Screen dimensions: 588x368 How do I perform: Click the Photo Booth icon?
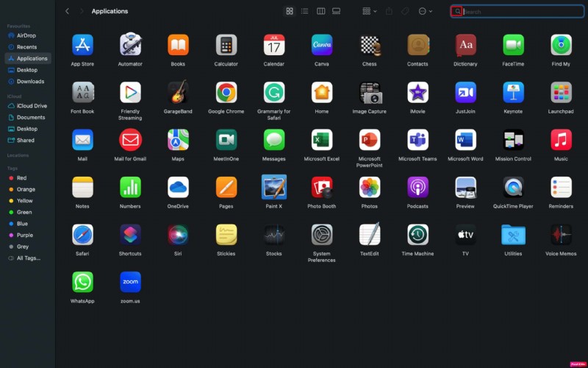(322, 187)
